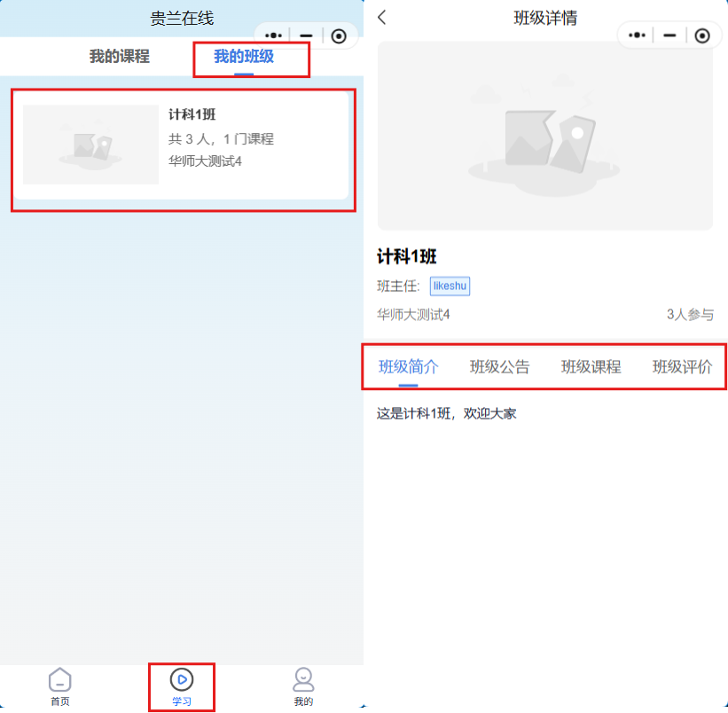Switch to the 班级公告 tab

click(500, 367)
